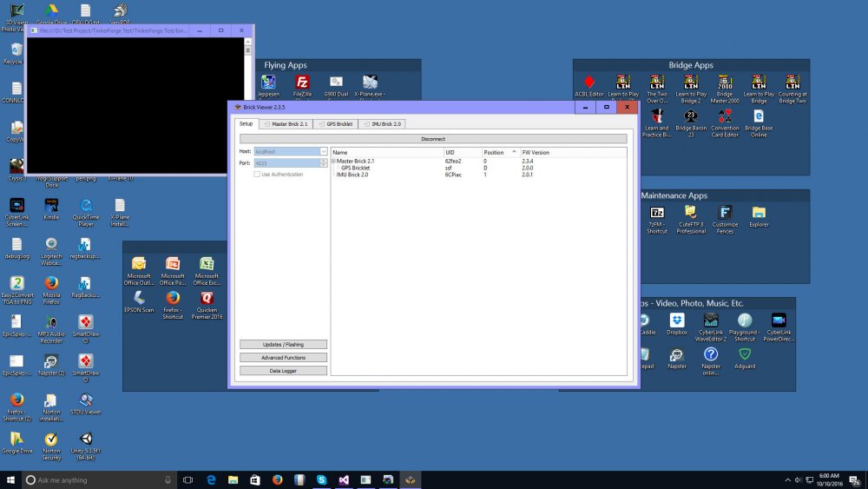Collapse the Master Brick 2.1 tree node
868x489 pixels.
(334, 162)
